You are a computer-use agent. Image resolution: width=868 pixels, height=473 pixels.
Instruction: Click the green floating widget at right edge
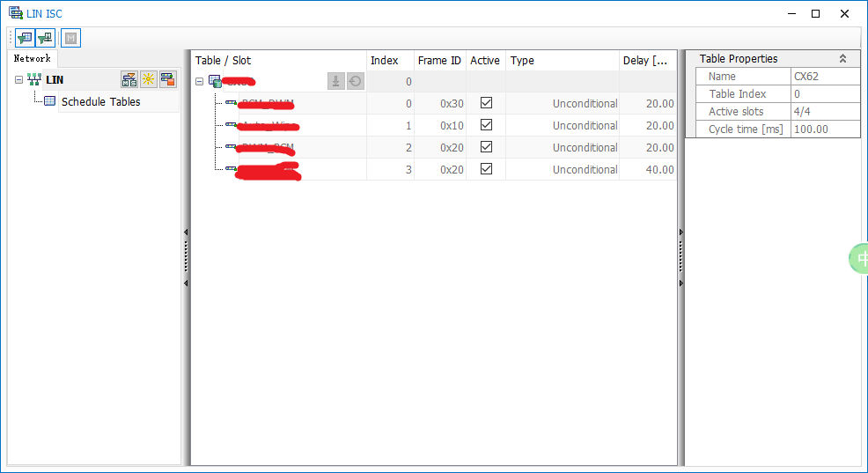tap(859, 258)
